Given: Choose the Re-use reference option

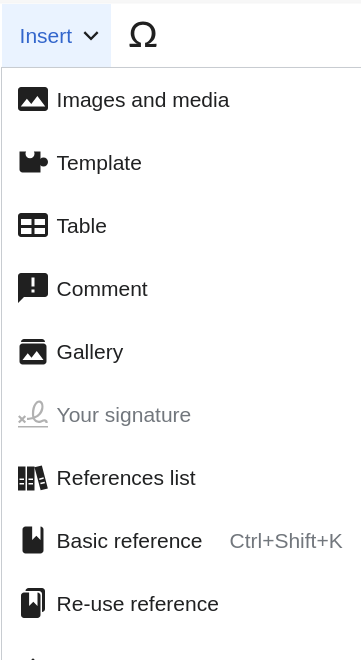Looking at the screenshot, I should tap(181, 604).
